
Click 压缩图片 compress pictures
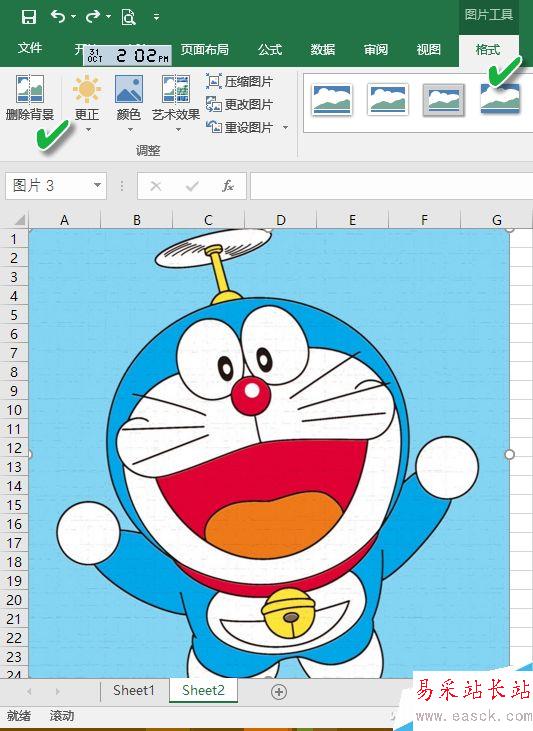pos(239,81)
